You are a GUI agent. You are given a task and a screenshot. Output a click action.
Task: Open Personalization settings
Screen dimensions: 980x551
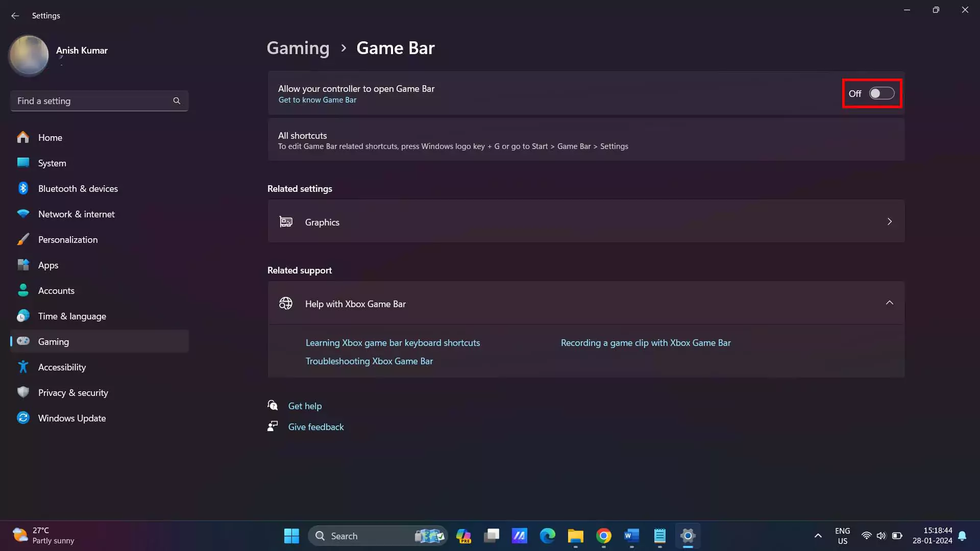pyautogui.click(x=100, y=240)
